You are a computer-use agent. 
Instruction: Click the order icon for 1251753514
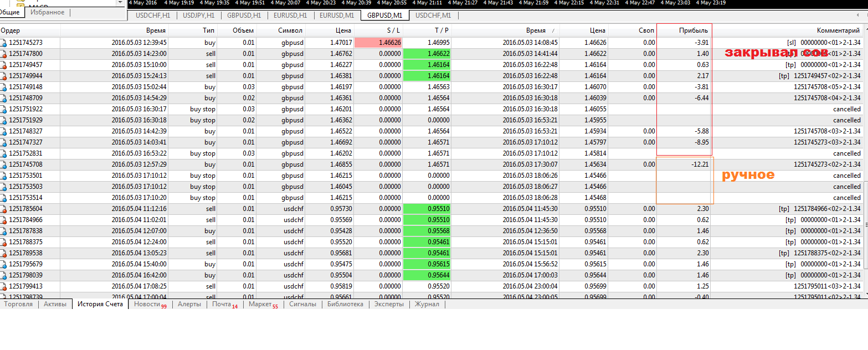coord(4,198)
